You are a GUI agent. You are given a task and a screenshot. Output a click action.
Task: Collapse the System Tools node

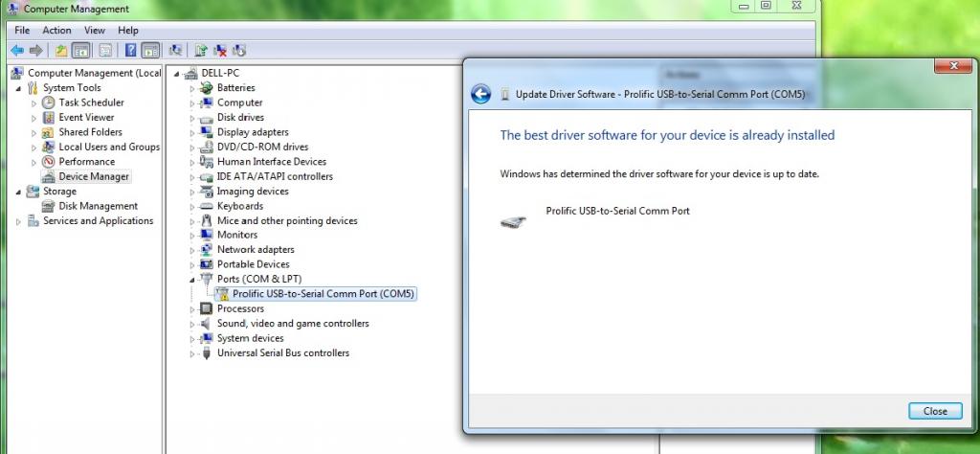pos(18,88)
